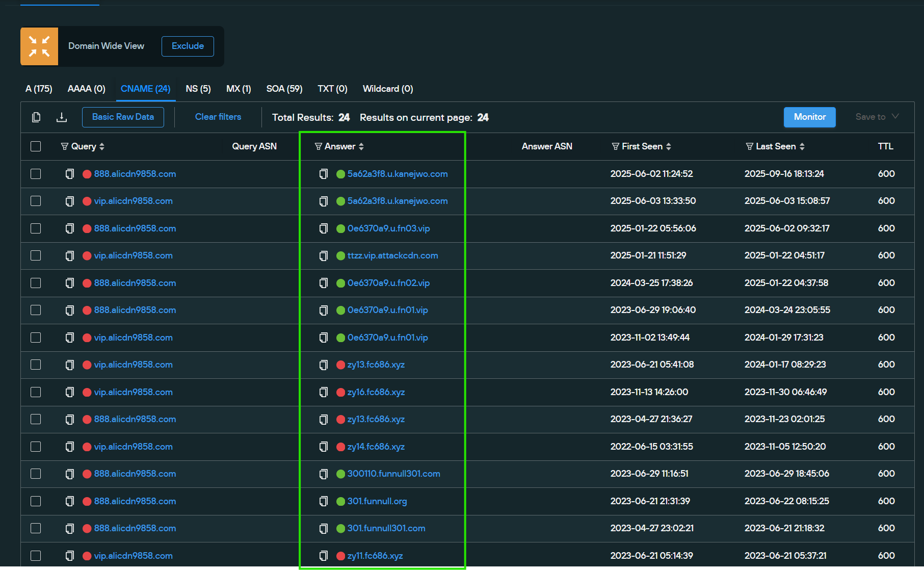924x570 pixels.
Task: Open the First Seen filter icon
Action: coord(615,146)
